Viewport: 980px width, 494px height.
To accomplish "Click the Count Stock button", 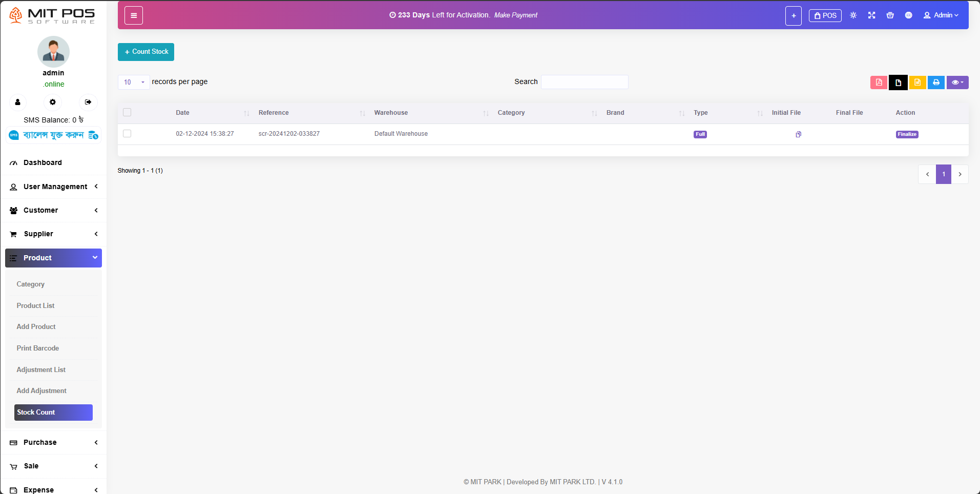I will click(146, 52).
